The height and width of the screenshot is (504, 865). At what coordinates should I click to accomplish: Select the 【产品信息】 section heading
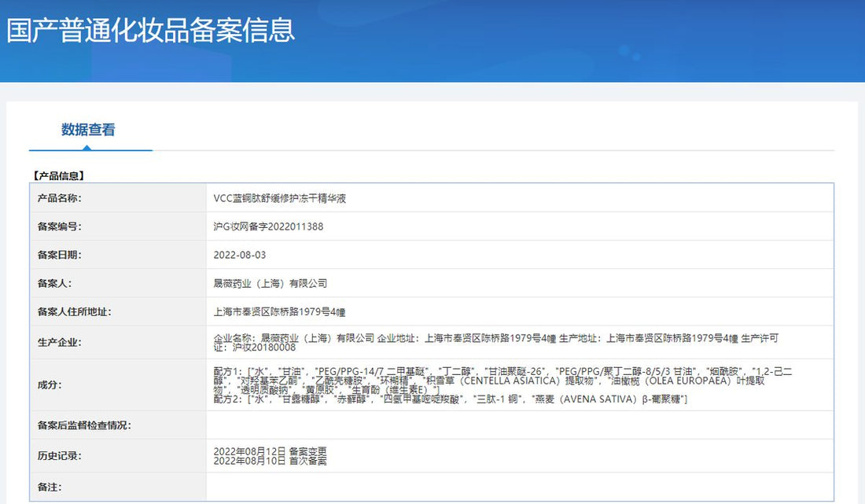point(58,176)
